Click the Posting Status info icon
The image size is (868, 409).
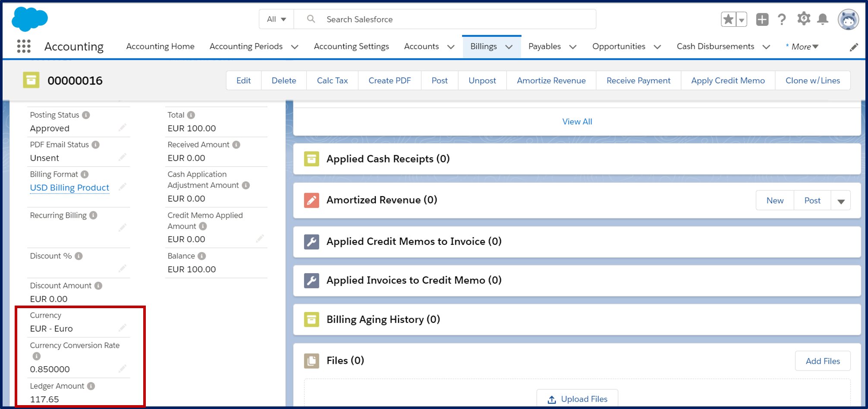coord(86,115)
